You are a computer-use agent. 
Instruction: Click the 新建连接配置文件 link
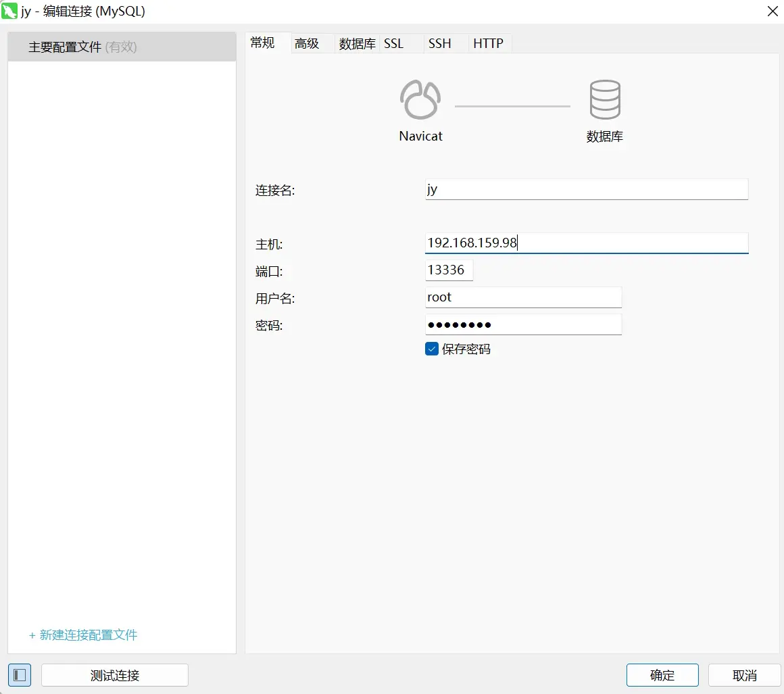click(83, 635)
